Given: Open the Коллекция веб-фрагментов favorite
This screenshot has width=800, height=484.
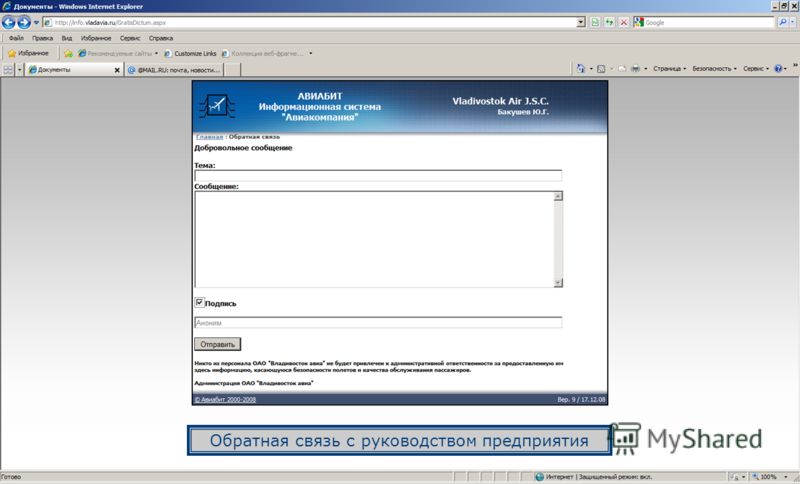Looking at the screenshot, I should tap(262, 54).
